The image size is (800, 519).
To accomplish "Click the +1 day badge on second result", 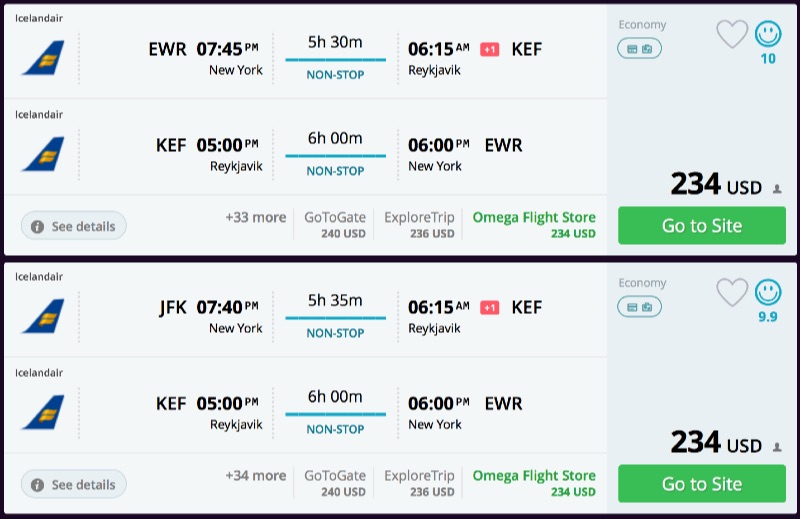I will point(490,307).
